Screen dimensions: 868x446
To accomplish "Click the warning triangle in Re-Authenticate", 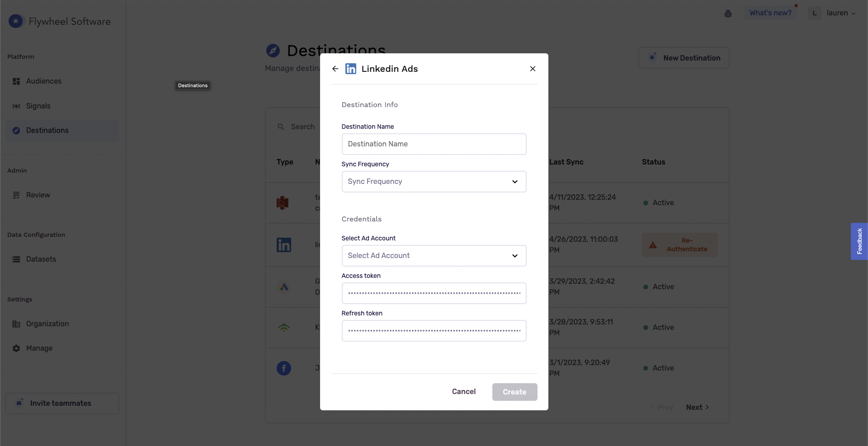I will [x=653, y=245].
